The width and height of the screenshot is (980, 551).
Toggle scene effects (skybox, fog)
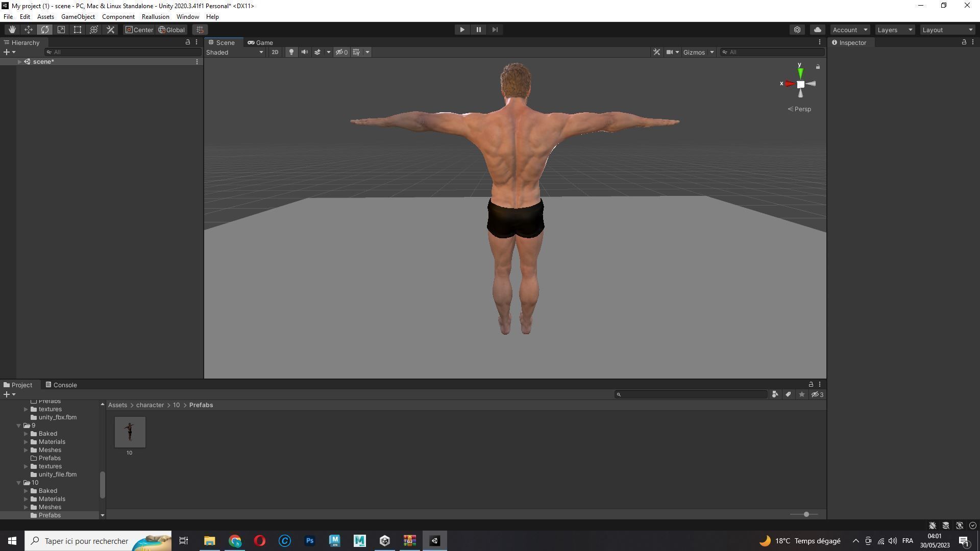(317, 52)
